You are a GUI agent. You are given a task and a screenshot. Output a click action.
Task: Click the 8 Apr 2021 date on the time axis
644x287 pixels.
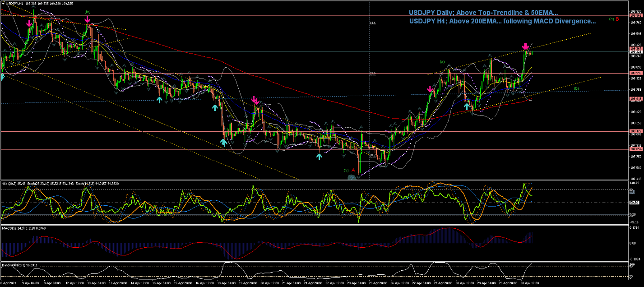tap(9, 283)
